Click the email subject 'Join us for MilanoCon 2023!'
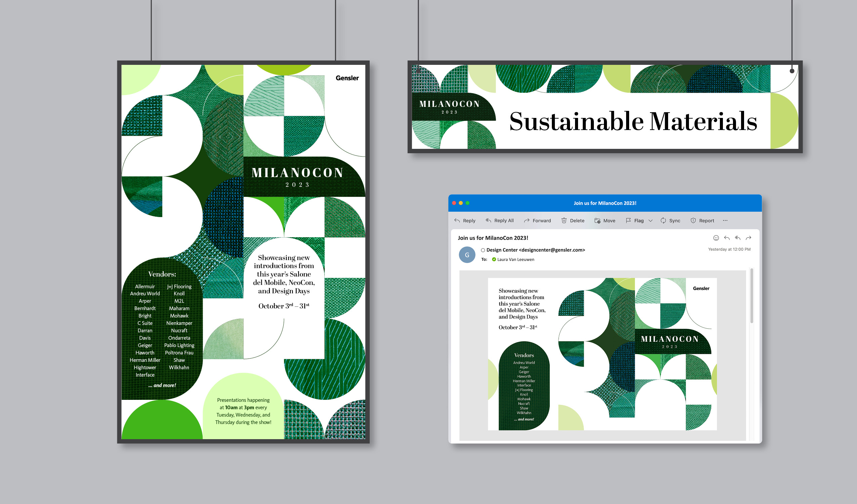857x504 pixels. (x=493, y=238)
